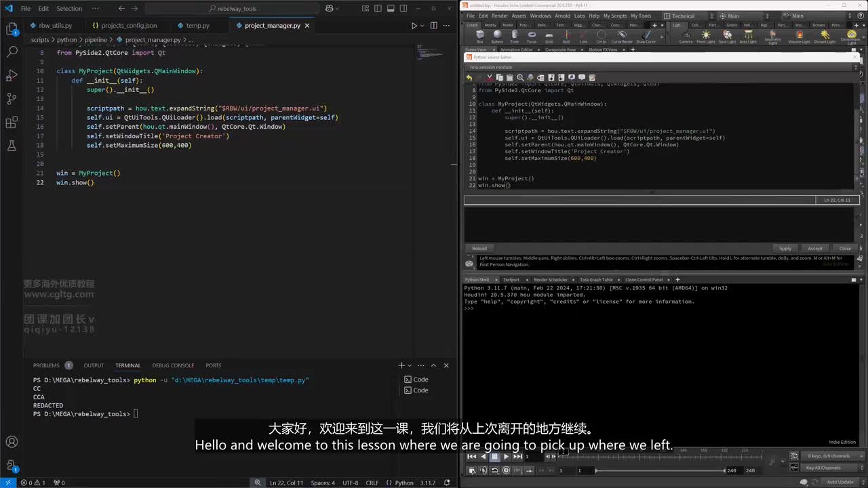Toggle Houdini timeline loop playback mode
This screenshot has height=488, width=868.
pyautogui.click(x=494, y=470)
